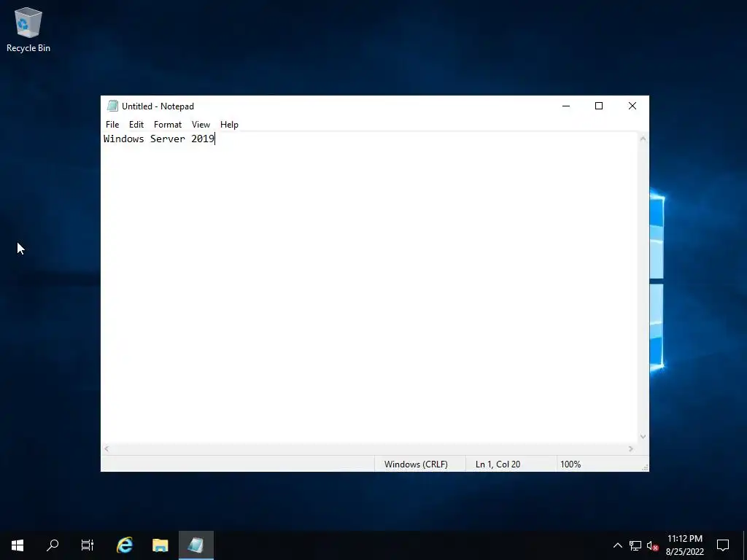
Task: Maximize the Notepad window
Action: click(x=599, y=106)
